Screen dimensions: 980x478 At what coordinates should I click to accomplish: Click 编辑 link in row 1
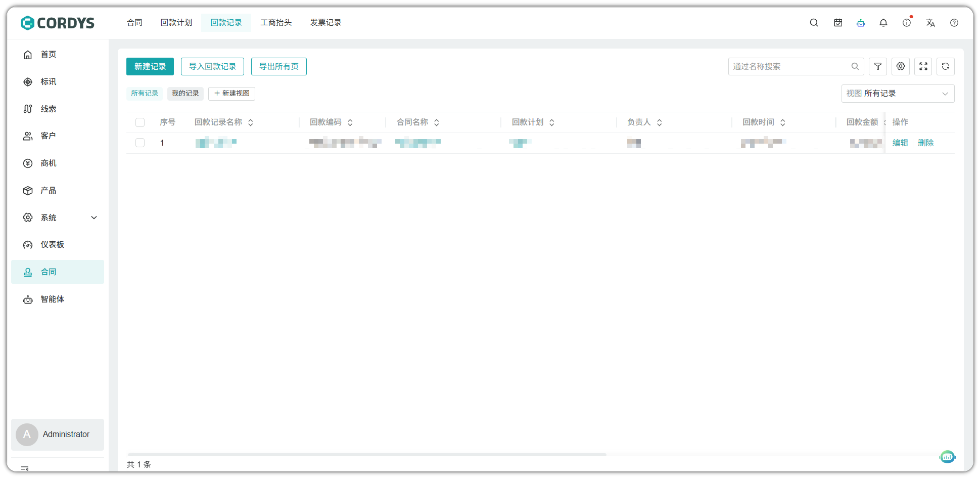pos(900,143)
